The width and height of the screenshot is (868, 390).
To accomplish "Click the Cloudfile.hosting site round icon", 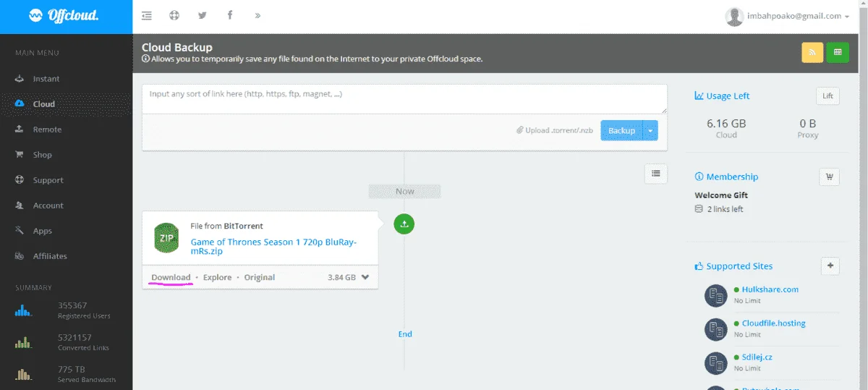I will (716, 329).
